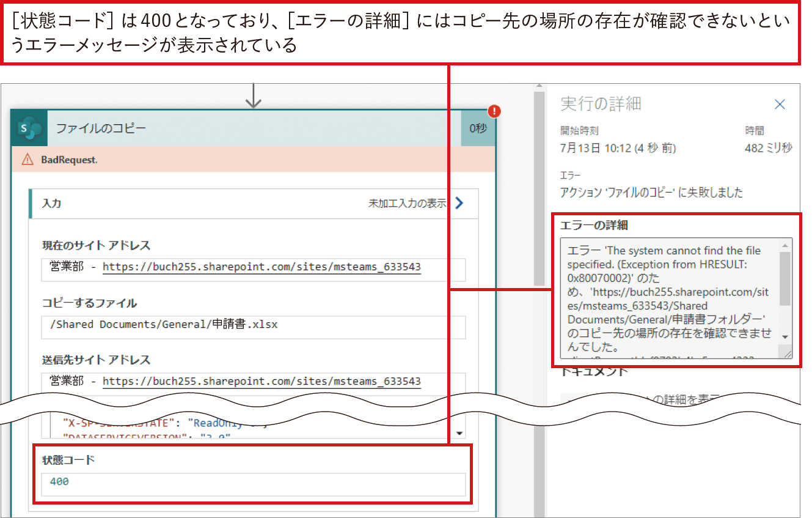The width and height of the screenshot is (812, 518).
Task: Click the アクション 'ファイルのコピー' に失敗しました message
Action: (651, 193)
